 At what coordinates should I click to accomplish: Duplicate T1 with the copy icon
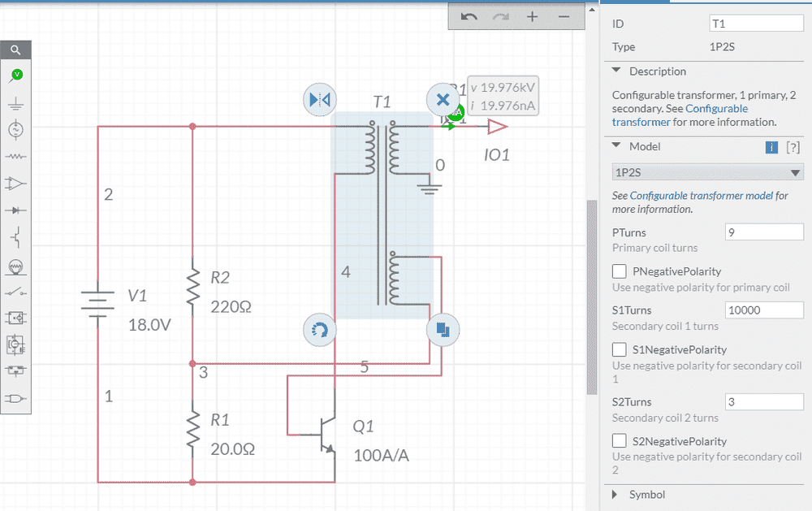443,330
